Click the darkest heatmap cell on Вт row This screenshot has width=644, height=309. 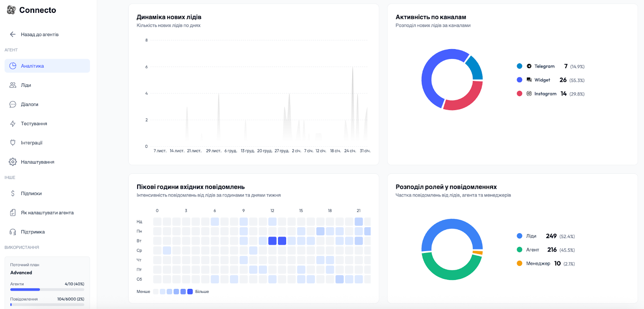coord(272,241)
